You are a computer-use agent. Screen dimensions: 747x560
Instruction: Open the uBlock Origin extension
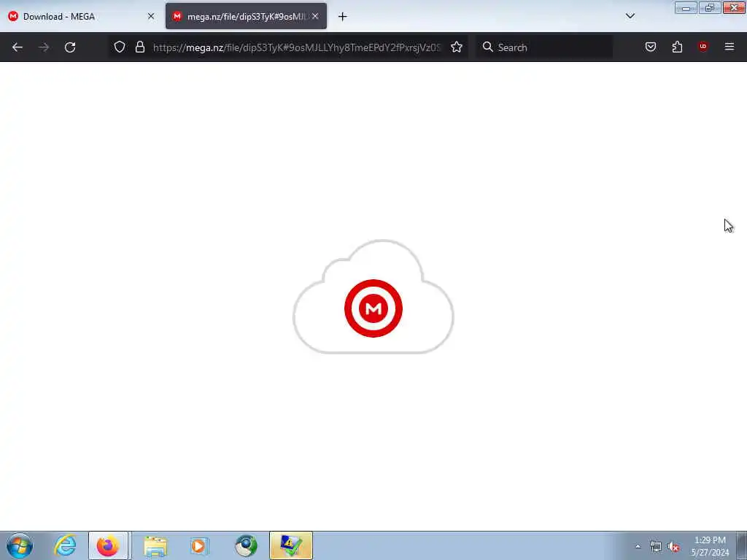pos(703,47)
